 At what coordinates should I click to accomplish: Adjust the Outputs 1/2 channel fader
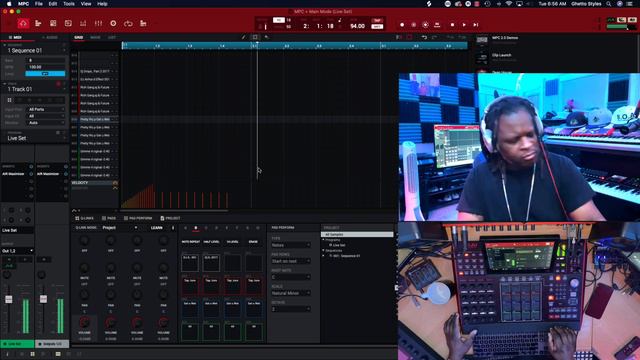point(43,299)
